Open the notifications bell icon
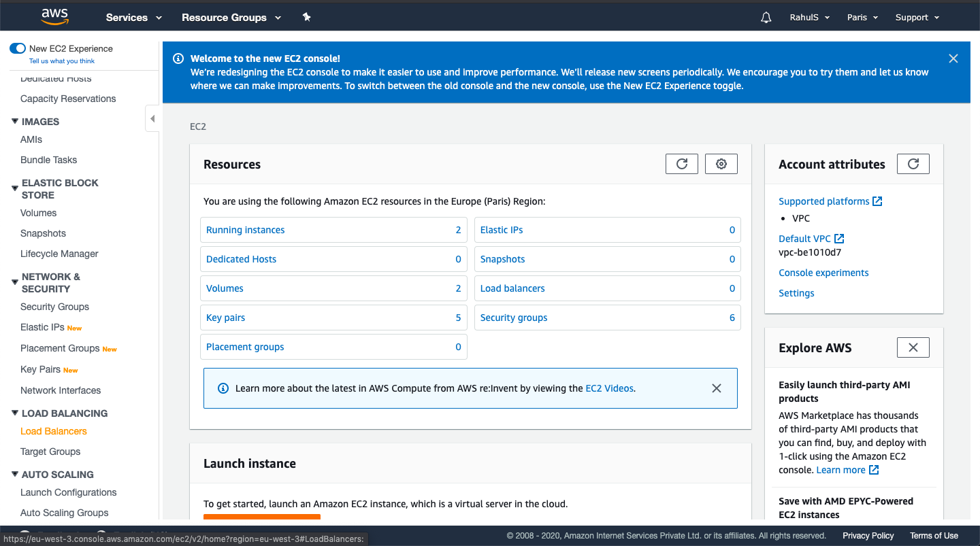The width and height of the screenshot is (980, 546). click(x=766, y=17)
